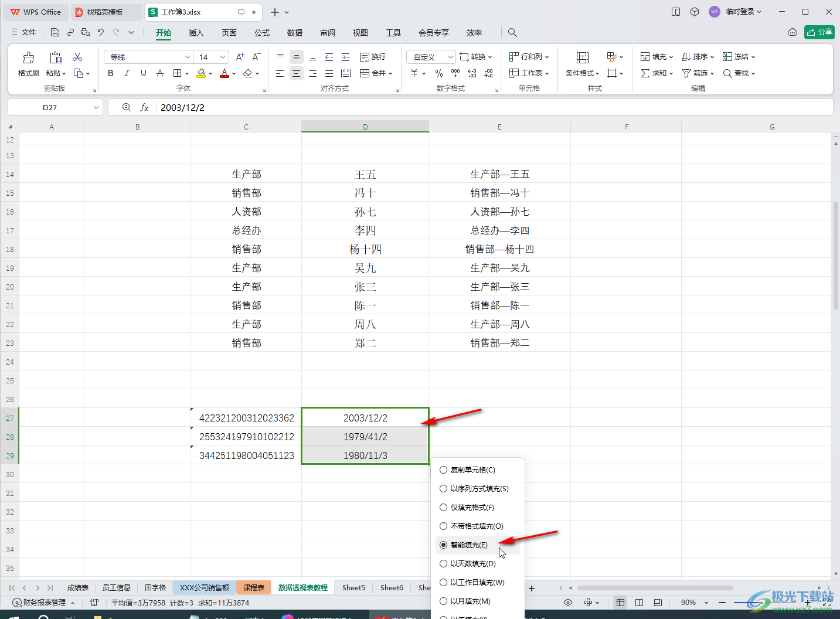840x619 pixels.
Task: Click the zoom out minus button
Action: (722, 603)
